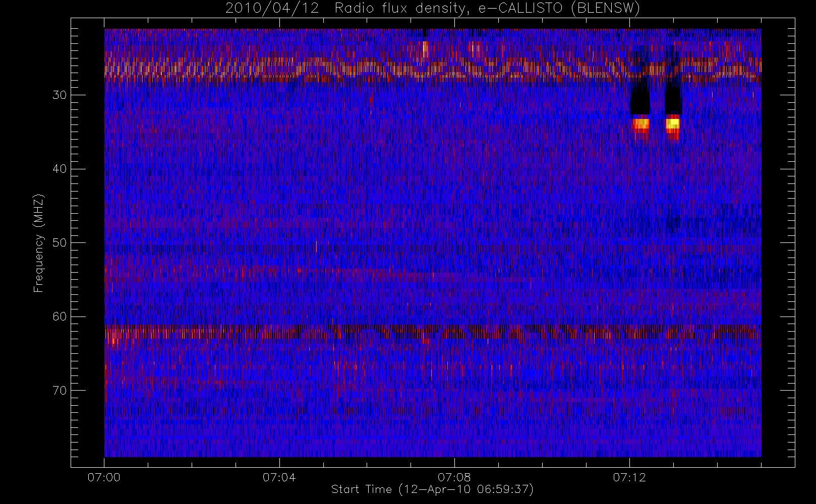
Task: Click the 07:00 time tick label
Action: coord(104,477)
